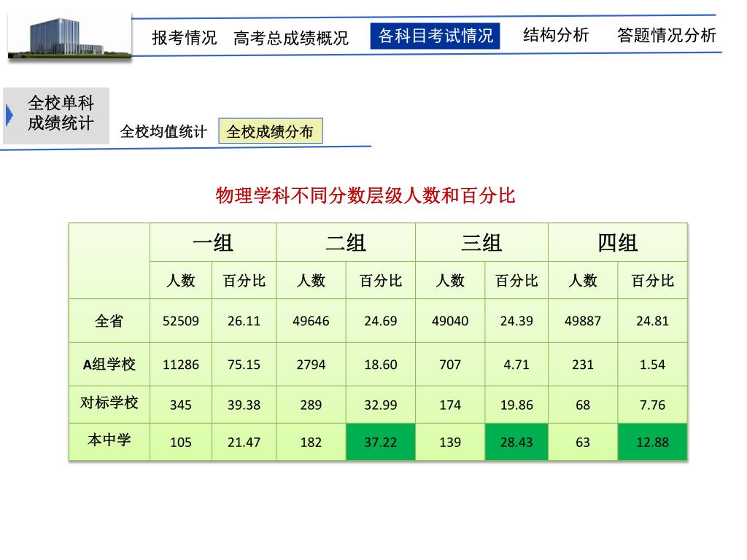Select the 三组 column header
747x560 pixels.
click(481, 242)
